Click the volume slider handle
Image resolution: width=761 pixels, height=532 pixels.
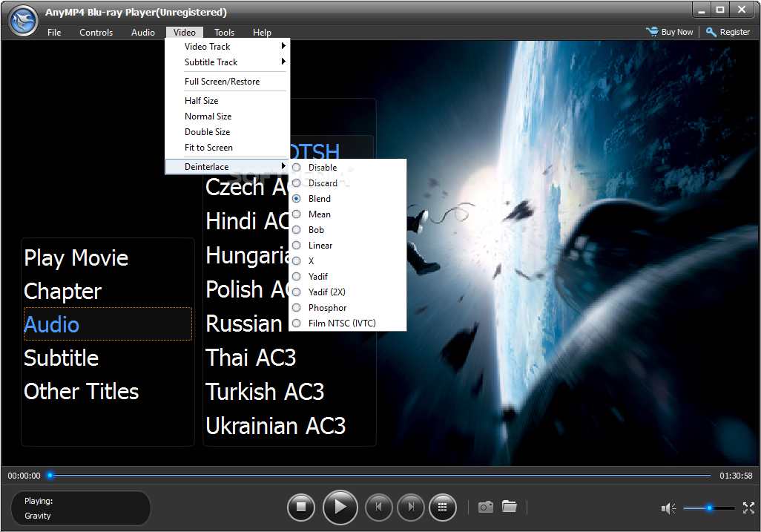click(x=709, y=508)
